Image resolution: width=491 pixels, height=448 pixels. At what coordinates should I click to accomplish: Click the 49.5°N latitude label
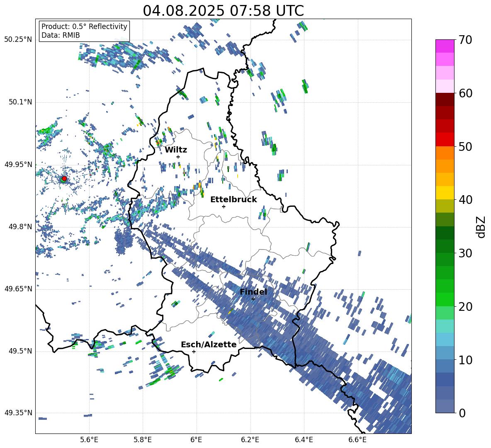pyautogui.click(x=20, y=351)
